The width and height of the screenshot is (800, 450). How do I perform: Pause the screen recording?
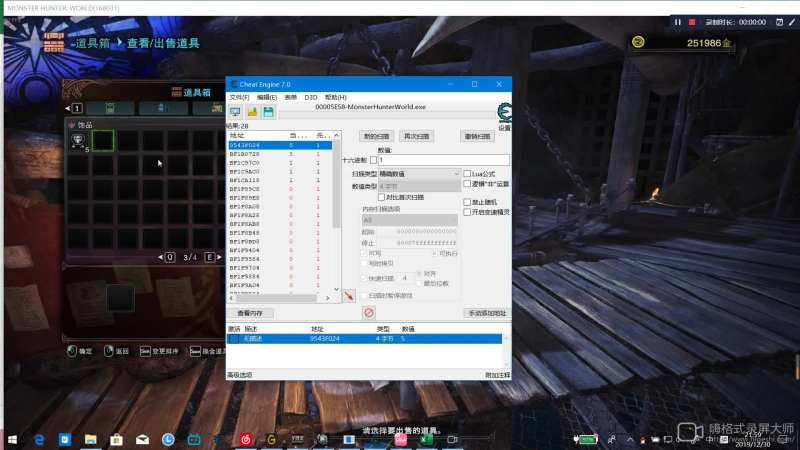pos(678,22)
